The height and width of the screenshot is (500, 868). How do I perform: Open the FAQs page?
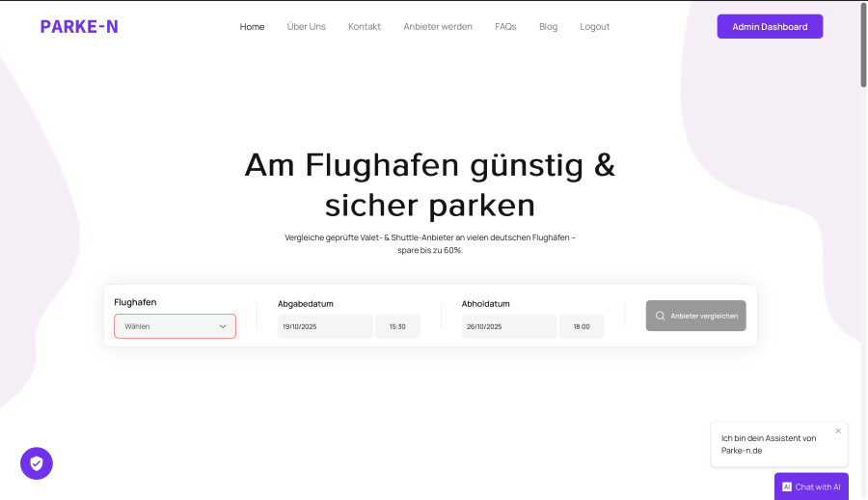pyautogui.click(x=505, y=27)
